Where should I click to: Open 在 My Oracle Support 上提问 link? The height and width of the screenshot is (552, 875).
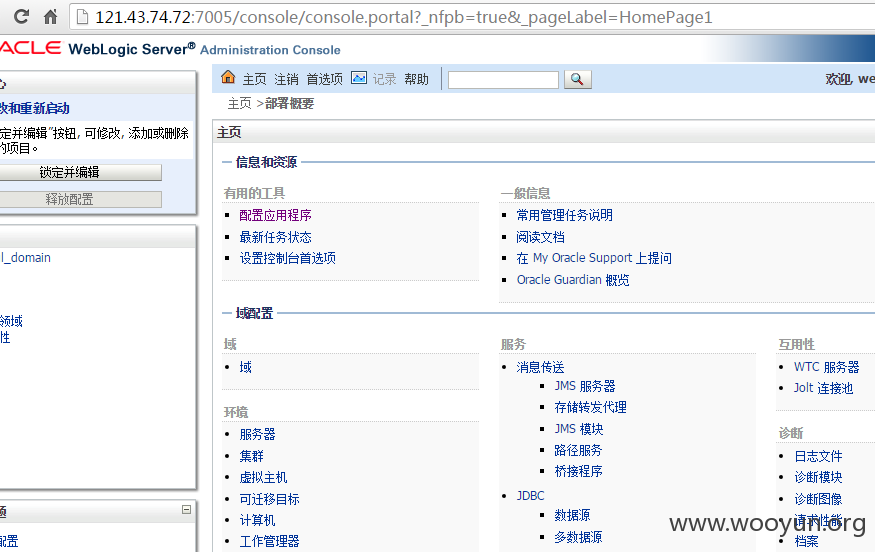tap(594, 258)
